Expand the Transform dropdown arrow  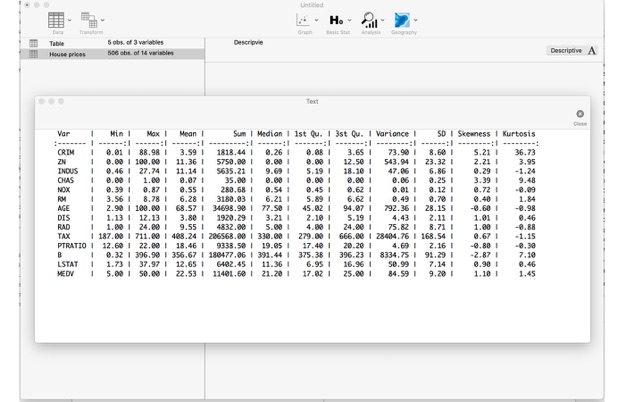click(103, 20)
